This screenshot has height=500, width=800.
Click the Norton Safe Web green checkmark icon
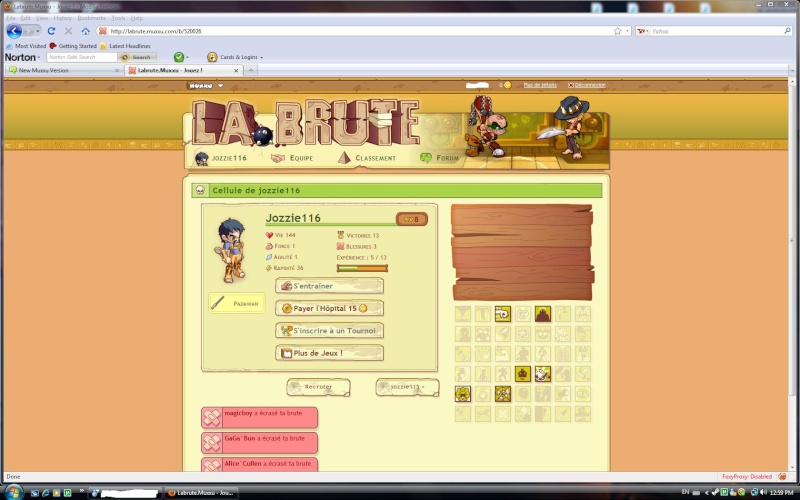click(x=179, y=57)
